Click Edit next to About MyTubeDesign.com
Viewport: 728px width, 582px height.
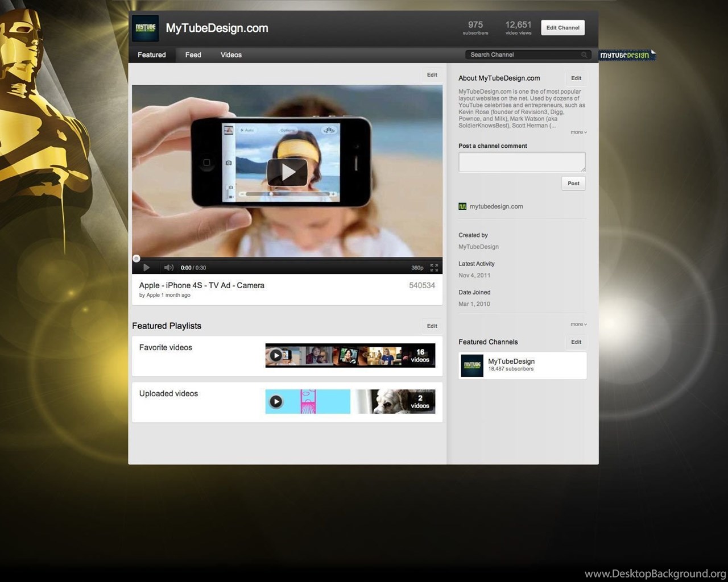point(576,78)
